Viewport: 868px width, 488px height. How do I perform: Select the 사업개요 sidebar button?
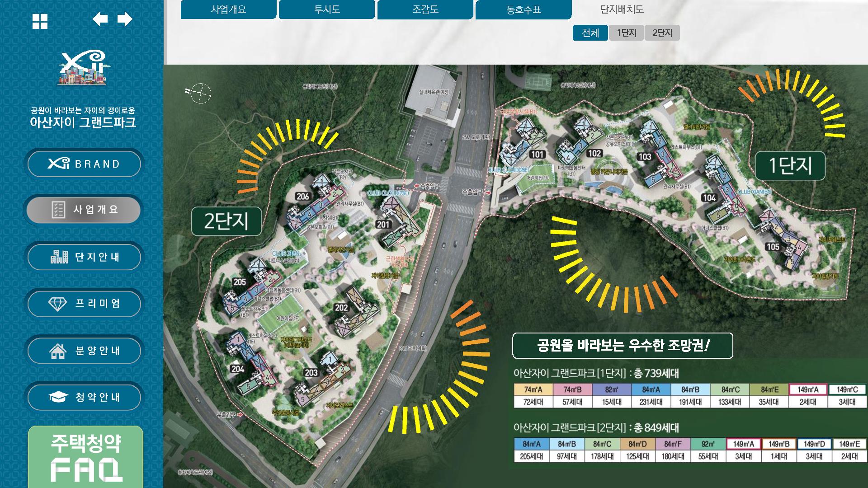point(84,210)
